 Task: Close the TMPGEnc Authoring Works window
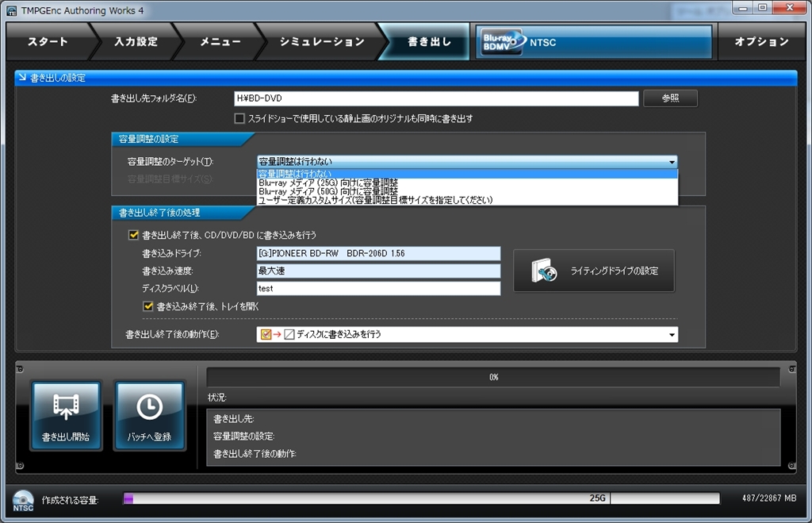[790, 8]
